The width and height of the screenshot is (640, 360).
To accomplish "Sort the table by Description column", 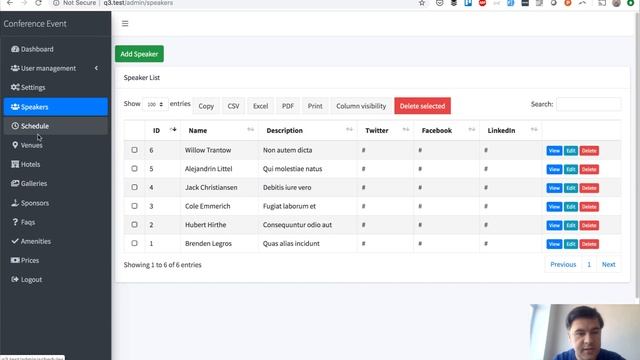I will (x=308, y=131).
